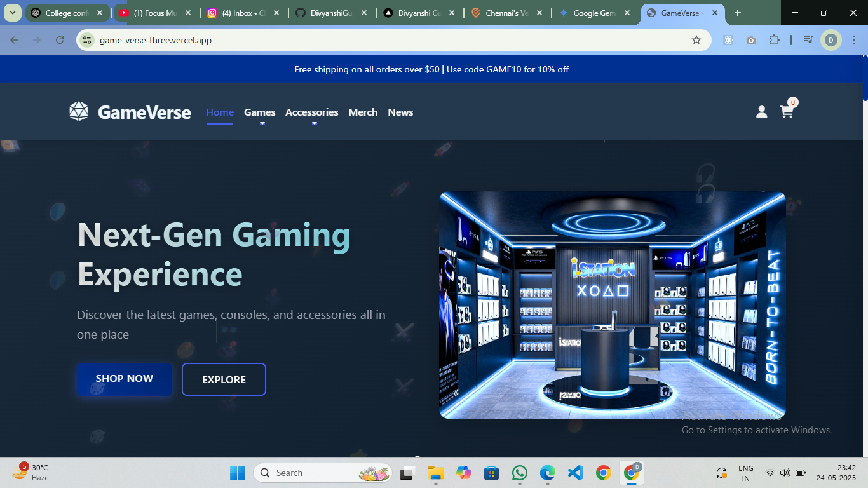Click the page vertical scrollbar thumb

[865, 78]
